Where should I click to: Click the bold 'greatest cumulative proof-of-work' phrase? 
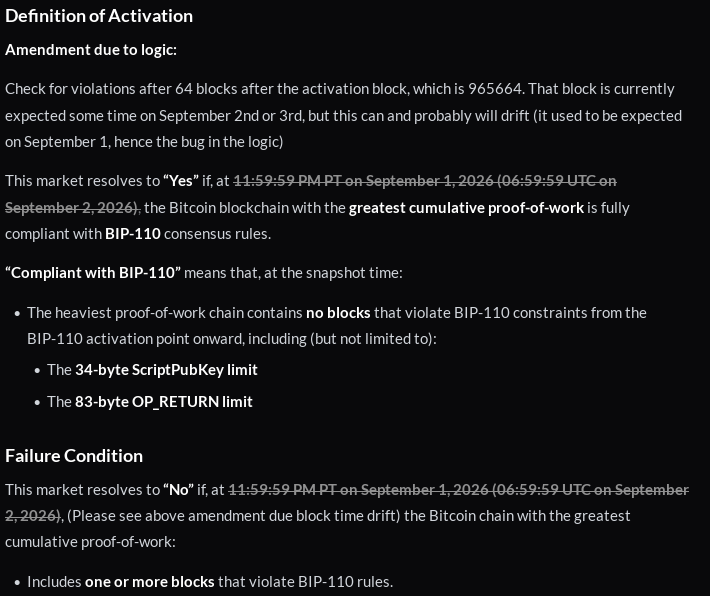click(466, 208)
